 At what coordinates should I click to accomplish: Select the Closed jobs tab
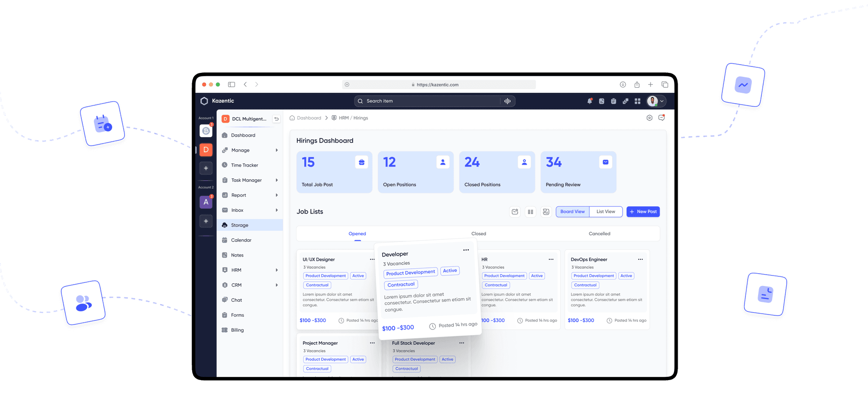pyautogui.click(x=478, y=234)
